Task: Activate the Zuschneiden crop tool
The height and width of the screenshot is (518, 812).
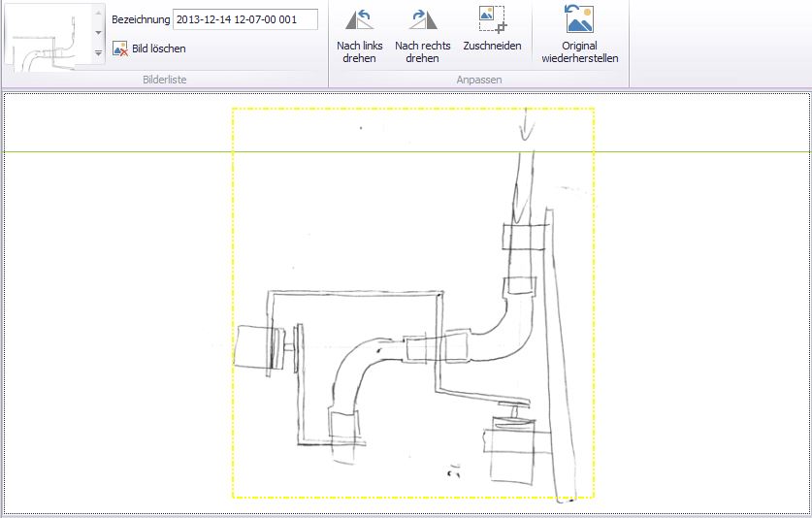Action: [x=492, y=29]
